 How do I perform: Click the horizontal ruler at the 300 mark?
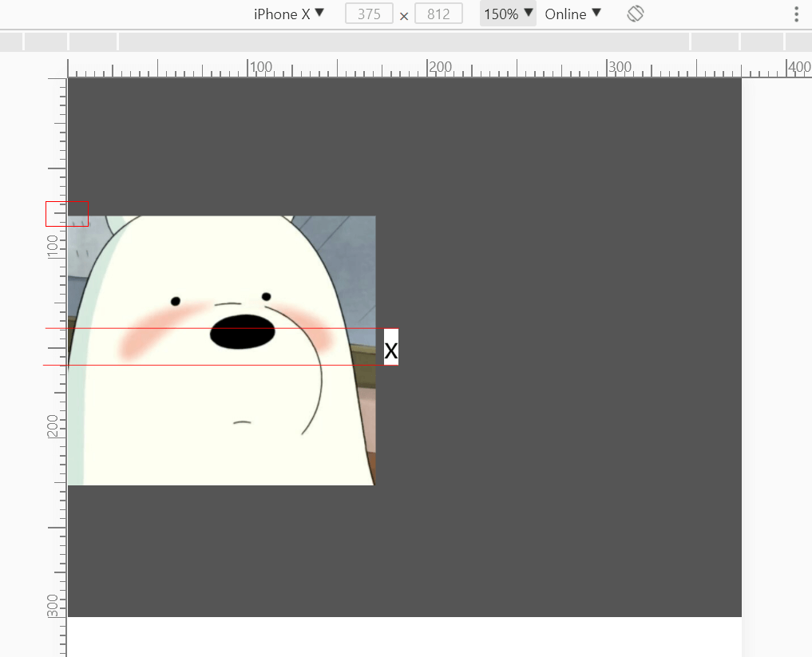[608, 69]
